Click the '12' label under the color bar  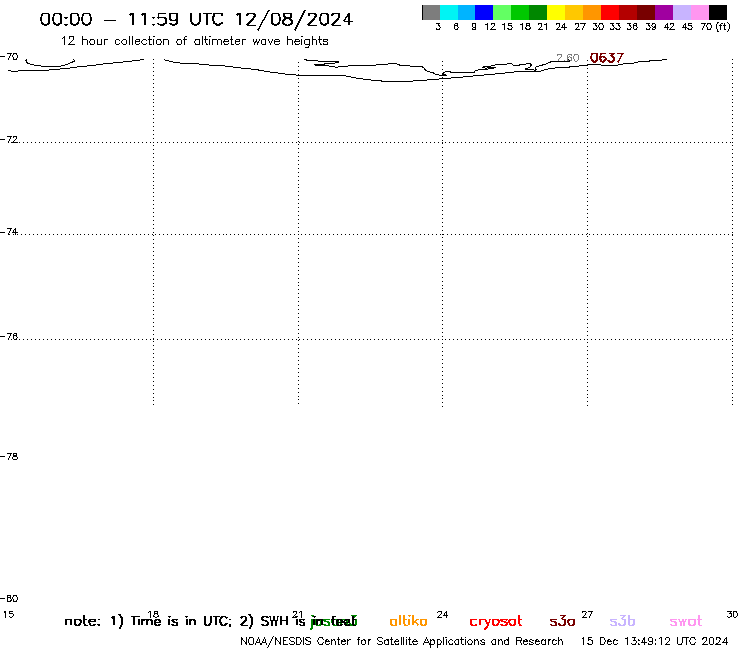click(x=490, y=27)
